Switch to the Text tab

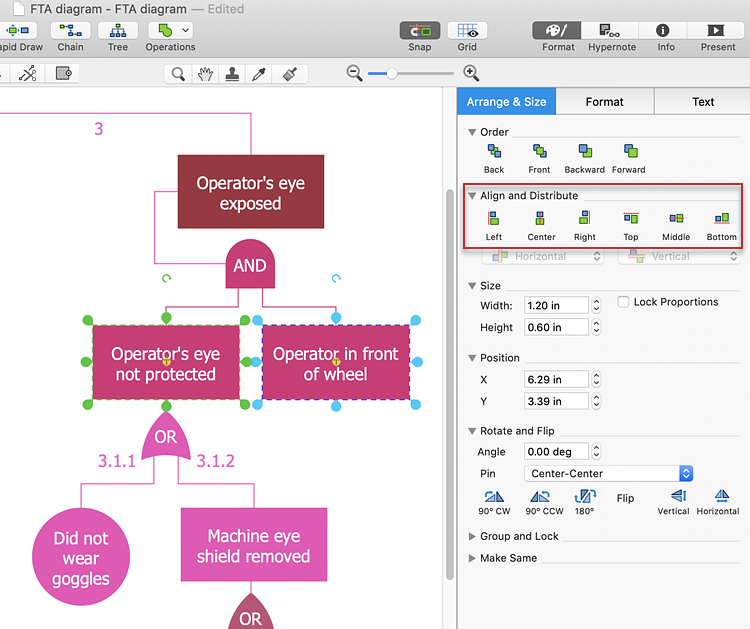point(703,102)
